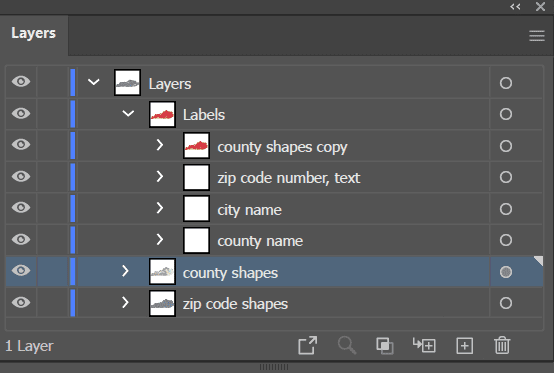Viewport: 554px width, 373px height.
Task: Hide the top Layers layer
Action: click(x=21, y=82)
